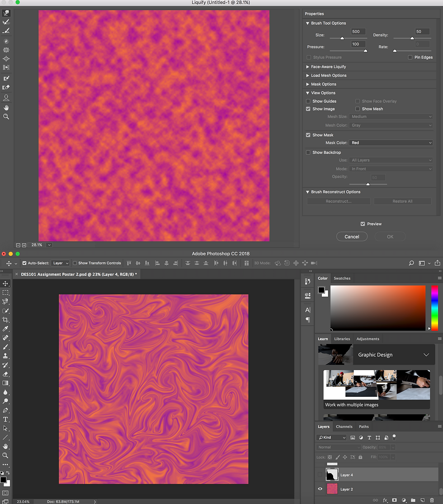
Task: Enable the Show Backdrop checkbox
Action: [308, 152]
